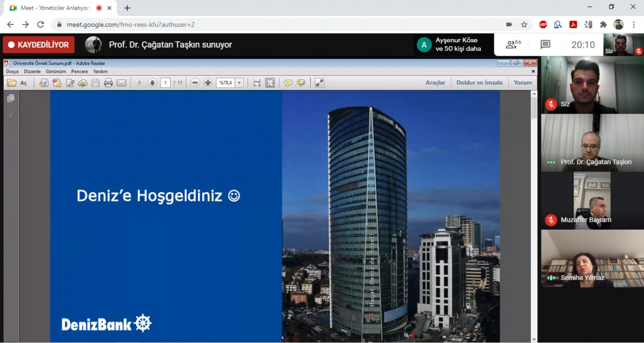Viewport: 644px width, 343px height.
Task: Select Prof. Dr. Çağatan Taşkın's video tile
Action: tap(592, 143)
